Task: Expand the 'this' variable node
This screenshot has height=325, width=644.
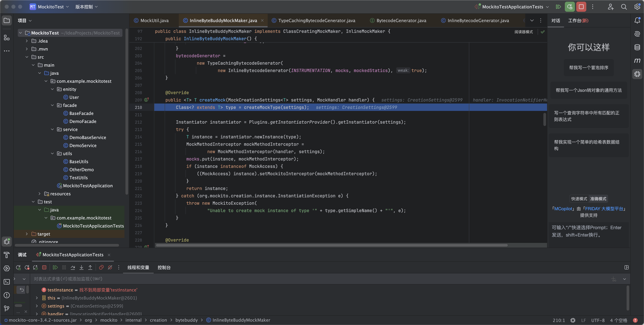Action: [37, 298]
